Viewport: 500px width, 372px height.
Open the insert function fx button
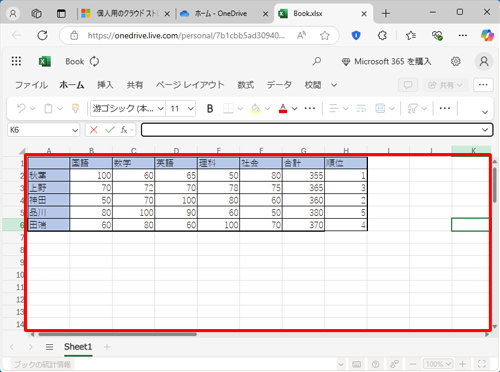click(124, 130)
